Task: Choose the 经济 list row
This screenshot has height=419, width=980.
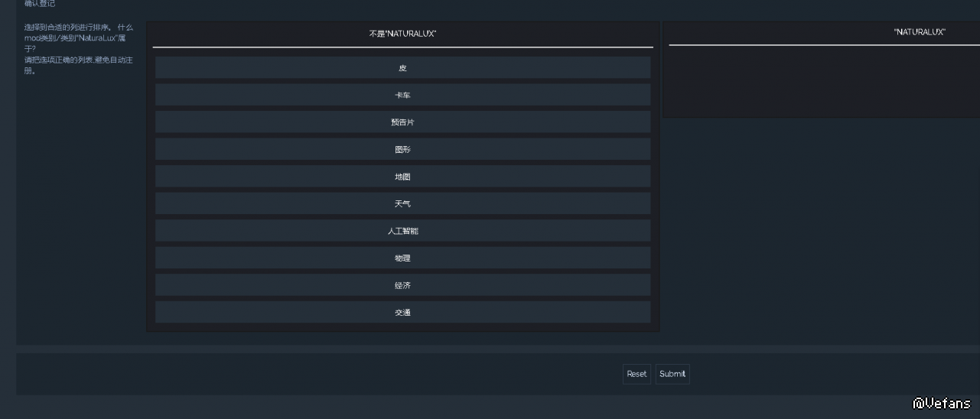Action: coord(402,285)
